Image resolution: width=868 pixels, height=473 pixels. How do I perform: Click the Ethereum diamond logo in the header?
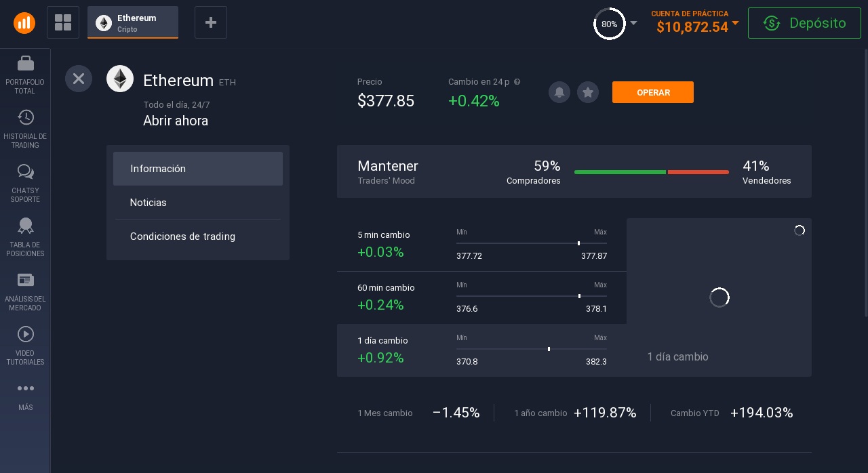coord(120,79)
